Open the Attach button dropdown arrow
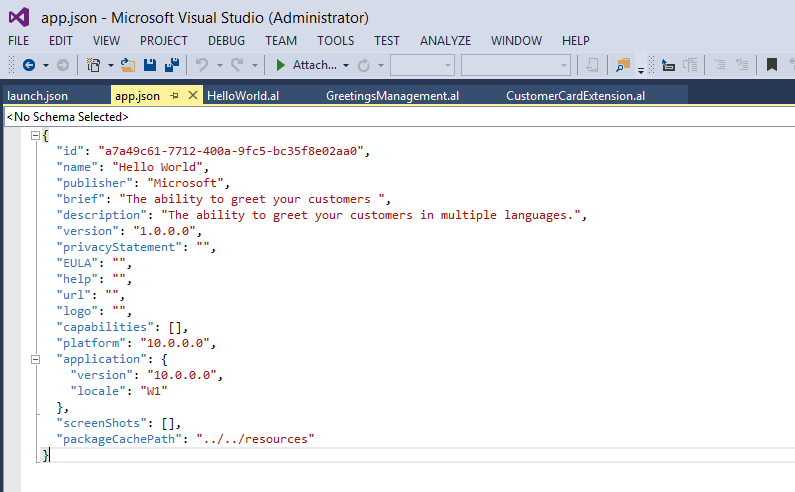The height and width of the screenshot is (492, 795). pyautogui.click(x=346, y=65)
